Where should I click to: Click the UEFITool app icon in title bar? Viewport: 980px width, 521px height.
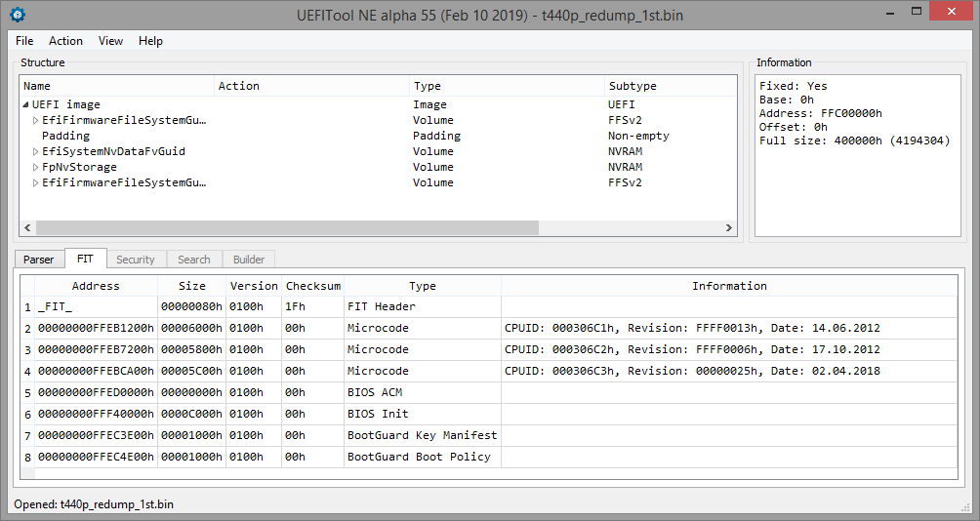[x=18, y=15]
